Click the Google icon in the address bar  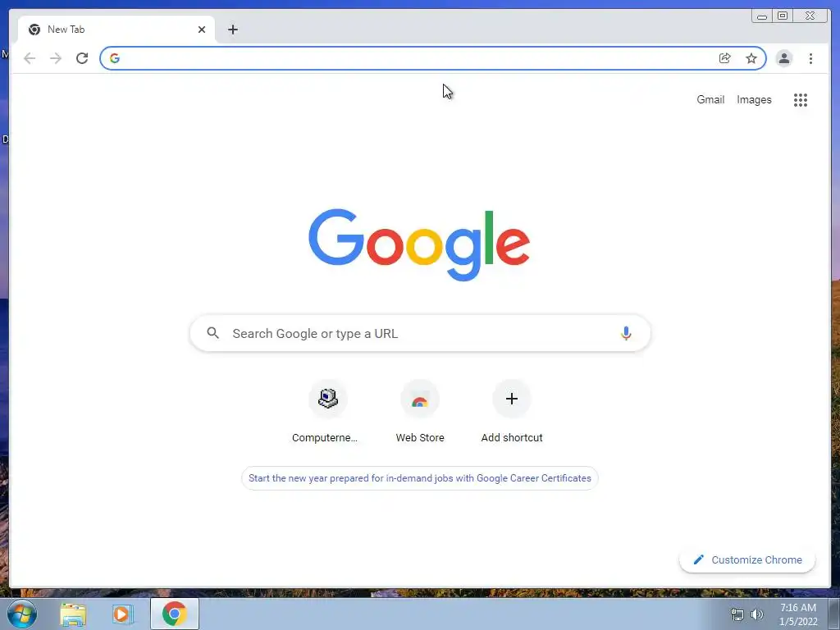coord(115,58)
